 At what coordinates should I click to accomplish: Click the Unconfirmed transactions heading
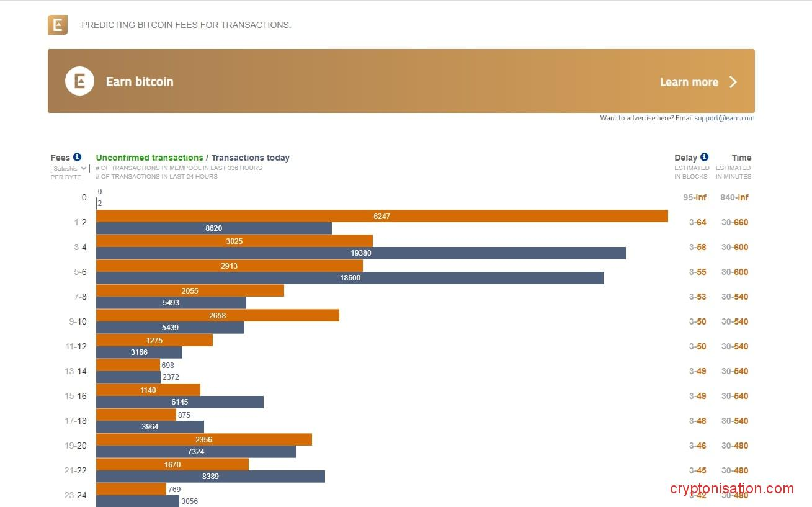tap(149, 158)
